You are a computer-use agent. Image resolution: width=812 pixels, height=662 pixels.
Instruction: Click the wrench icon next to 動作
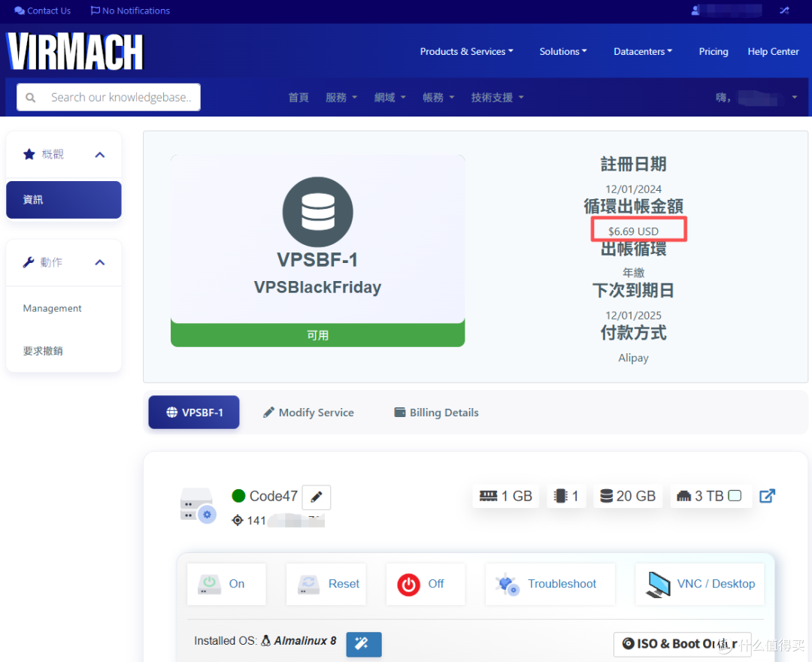29,262
